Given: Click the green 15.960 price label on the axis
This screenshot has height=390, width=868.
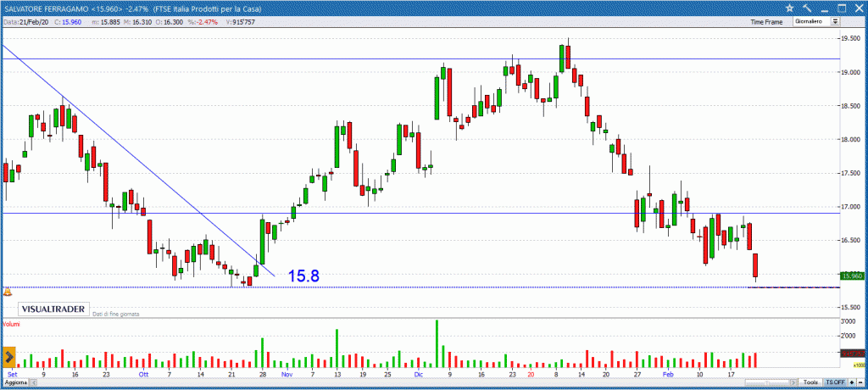Looking at the screenshot, I should click(x=852, y=276).
